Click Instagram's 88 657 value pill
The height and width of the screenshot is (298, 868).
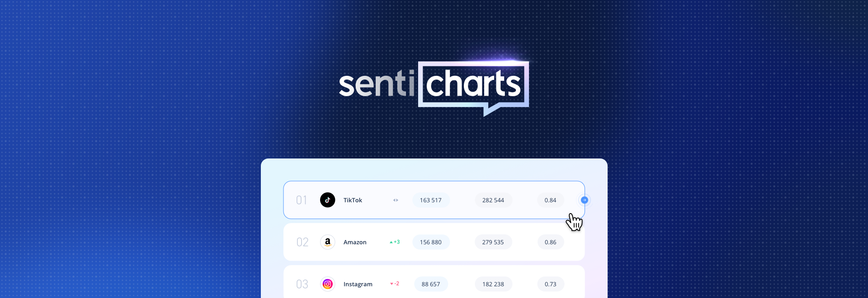click(430, 284)
